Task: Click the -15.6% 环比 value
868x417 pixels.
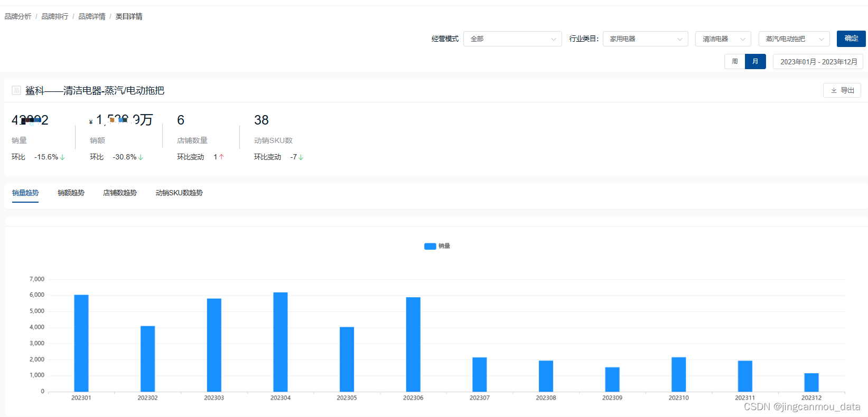Action: 46,157
